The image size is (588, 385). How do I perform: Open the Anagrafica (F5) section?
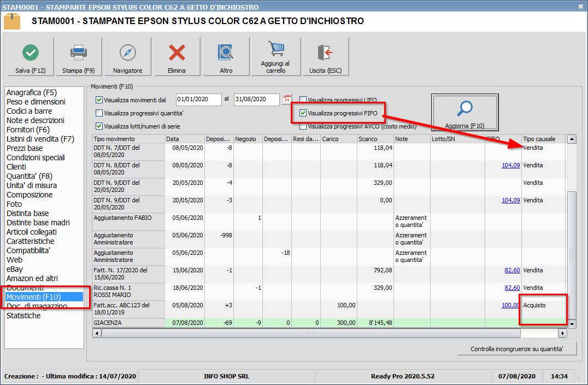point(32,92)
